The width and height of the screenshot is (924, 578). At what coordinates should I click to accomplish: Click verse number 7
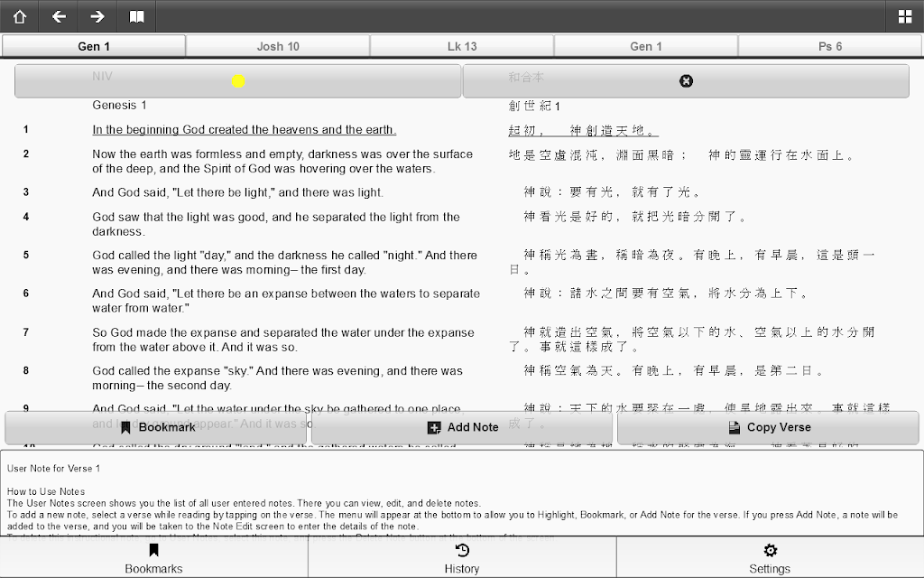coord(26,332)
